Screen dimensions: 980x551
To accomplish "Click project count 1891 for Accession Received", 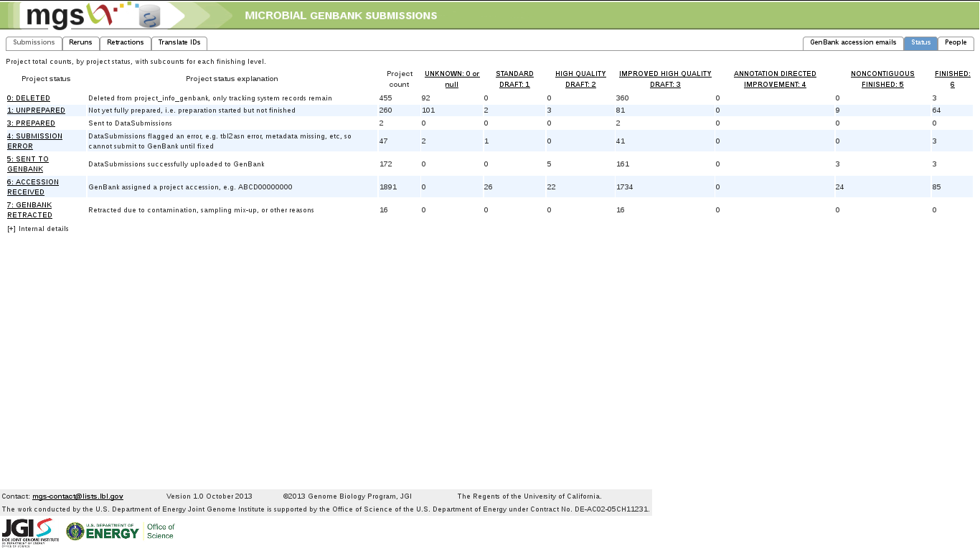I will click(x=388, y=187).
